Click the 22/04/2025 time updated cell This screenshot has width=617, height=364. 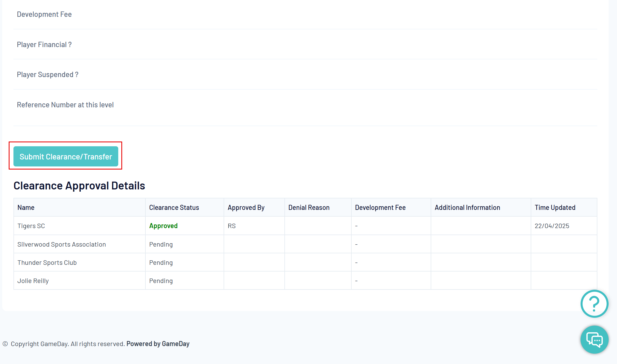(552, 226)
